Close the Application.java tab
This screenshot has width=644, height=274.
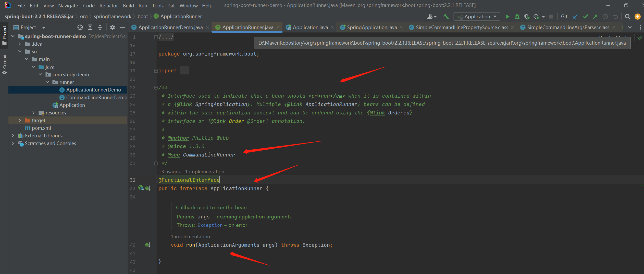(332, 27)
